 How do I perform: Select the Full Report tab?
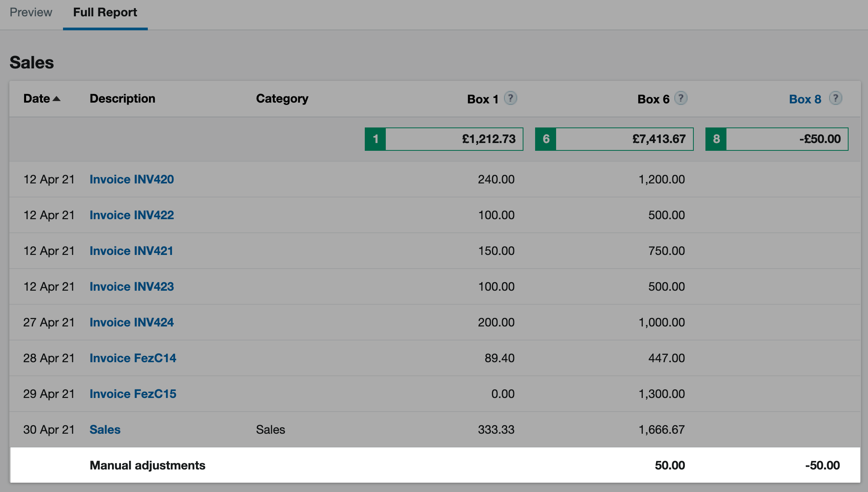(x=105, y=12)
